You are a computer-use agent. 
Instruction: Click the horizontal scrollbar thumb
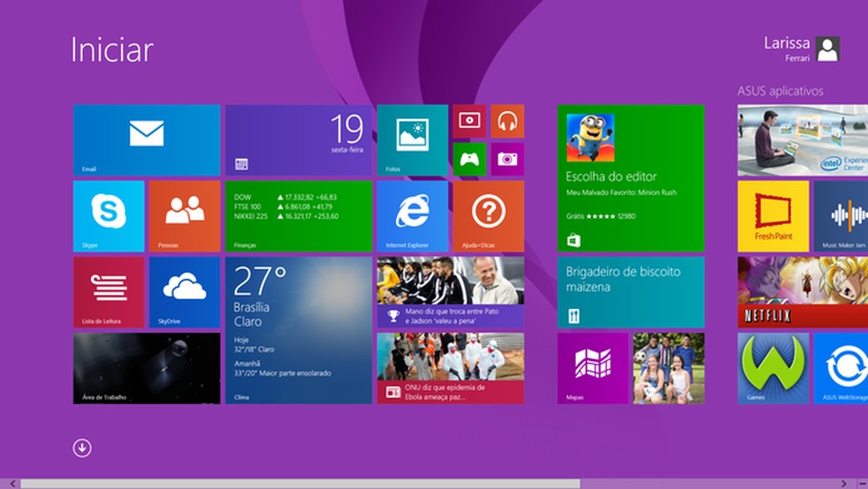click(x=300, y=484)
